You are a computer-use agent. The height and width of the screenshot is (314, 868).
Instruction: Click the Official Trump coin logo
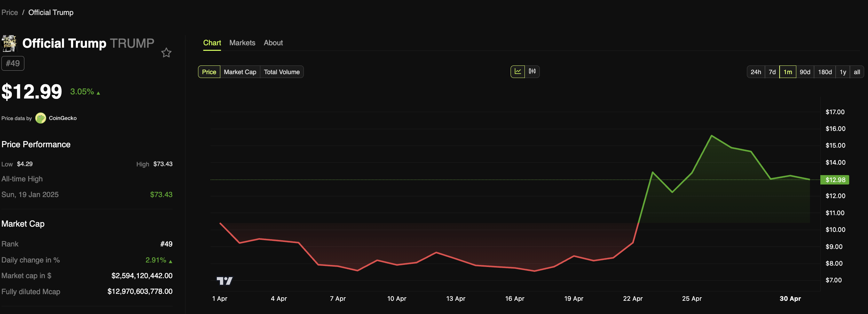tap(9, 43)
